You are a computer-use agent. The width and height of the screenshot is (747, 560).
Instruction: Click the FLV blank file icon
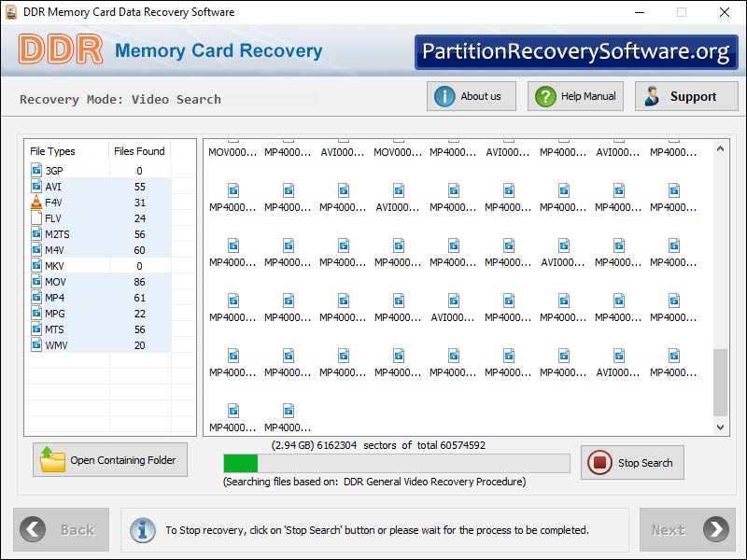pos(35,218)
